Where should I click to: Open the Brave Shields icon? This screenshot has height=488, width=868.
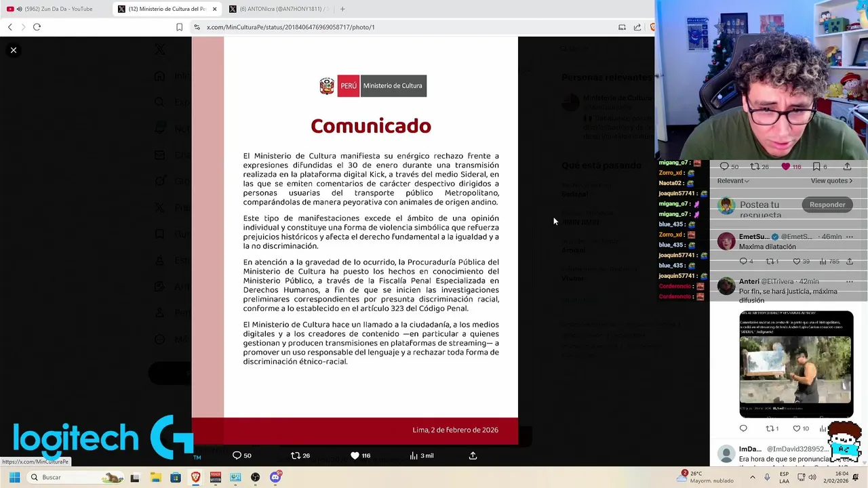pos(652,27)
